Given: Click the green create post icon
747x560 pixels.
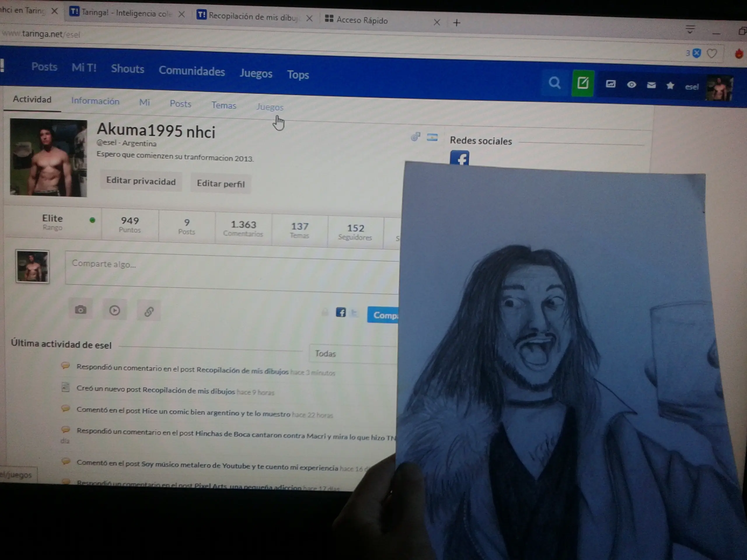Looking at the screenshot, I should coord(582,83).
